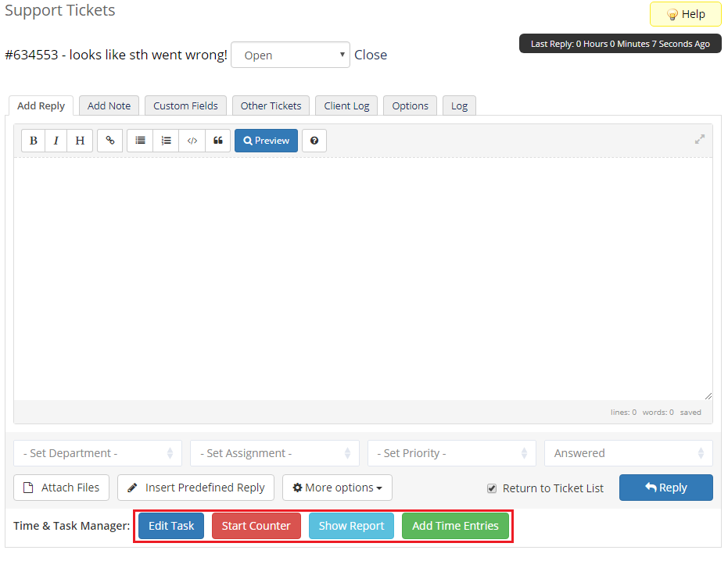Expand the editor to fullscreen
The height and width of the screenshot is (561, 728).
coord(700,139)
